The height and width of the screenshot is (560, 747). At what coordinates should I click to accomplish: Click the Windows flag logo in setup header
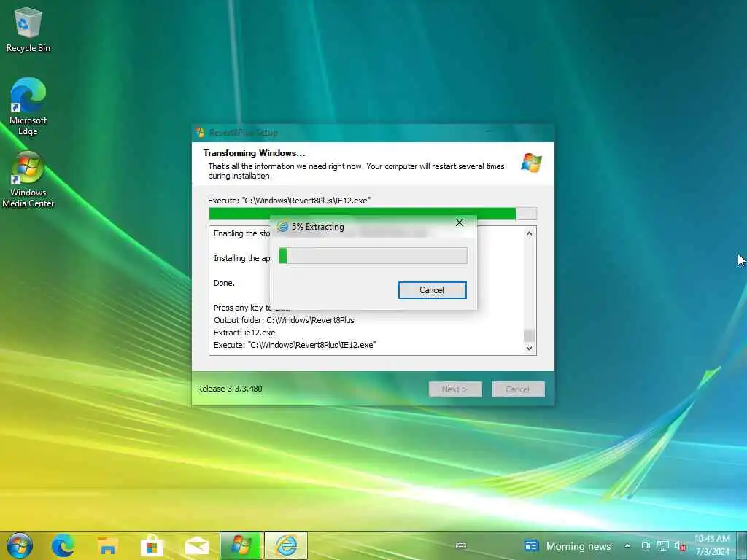point(531,163)
